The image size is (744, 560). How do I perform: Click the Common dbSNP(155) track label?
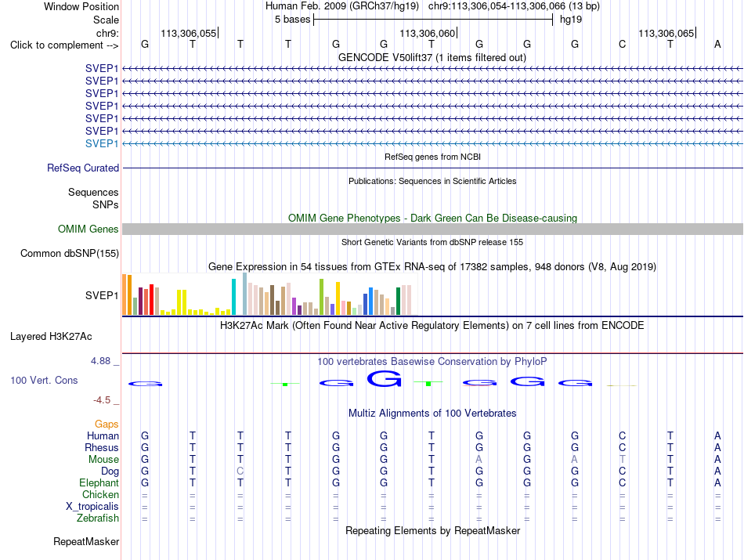click(70, 254)
